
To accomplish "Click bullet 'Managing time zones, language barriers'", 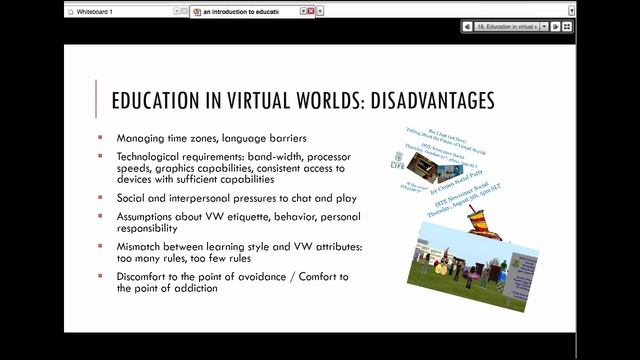I will (x=211, y=138).
